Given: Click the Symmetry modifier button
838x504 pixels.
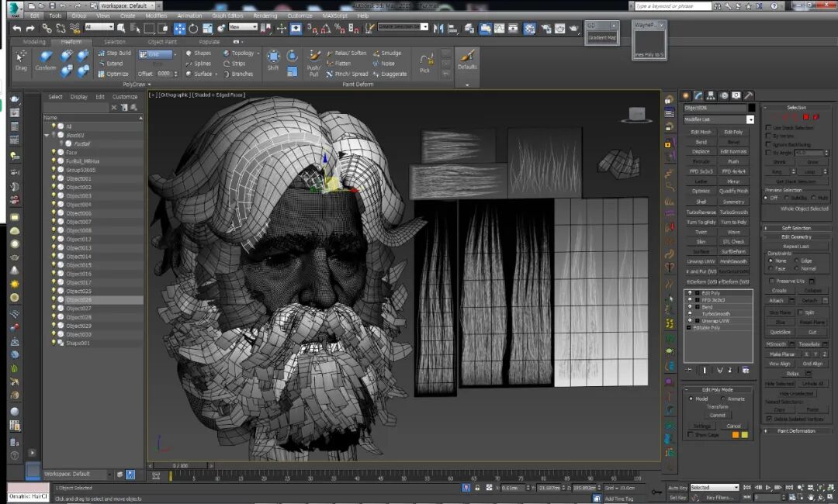Looking at the screenshot, I should click(x=733, y=202).
